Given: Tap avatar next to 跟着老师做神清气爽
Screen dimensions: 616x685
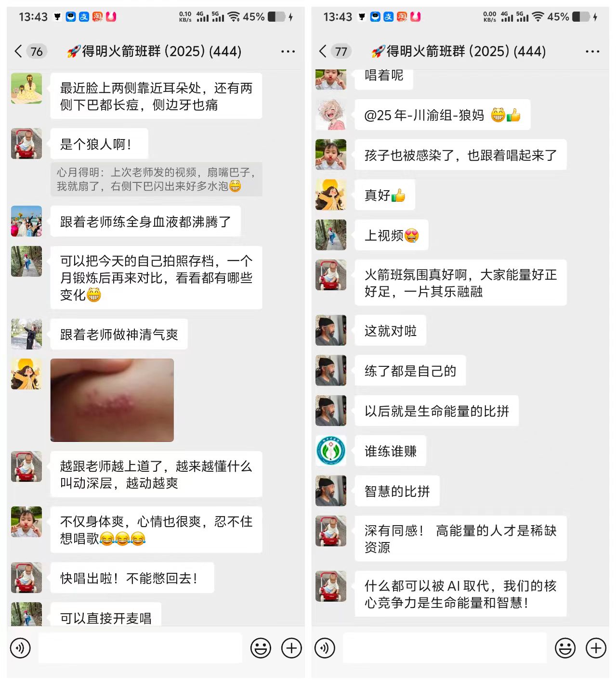Looking at the screenshot, I should [x=26, y=334].
